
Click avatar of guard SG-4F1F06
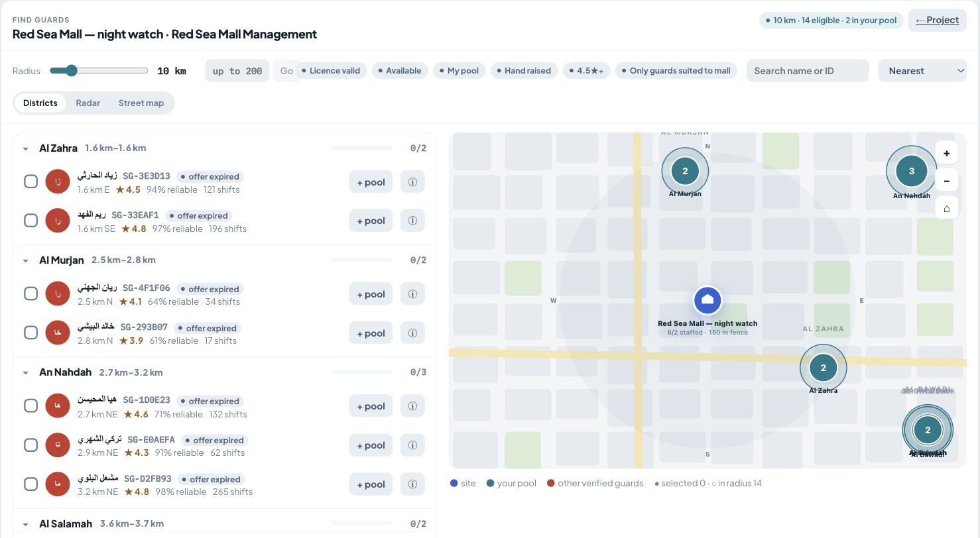tap(58, 294)
